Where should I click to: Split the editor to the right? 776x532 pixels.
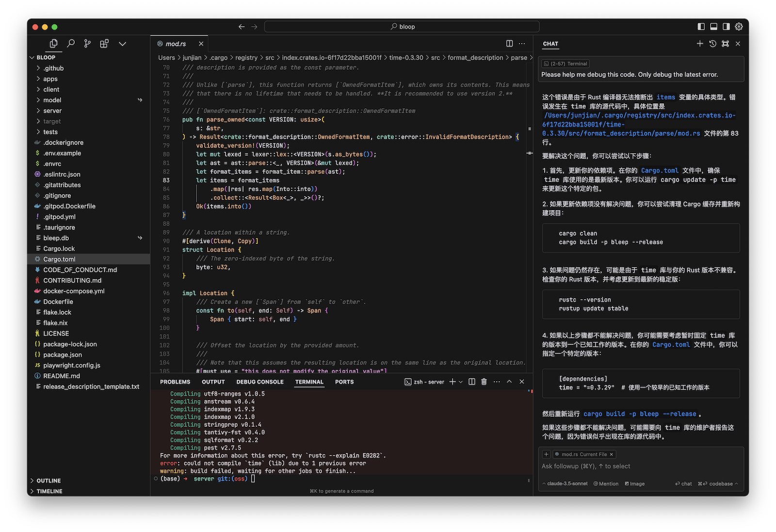coord(509,44)
